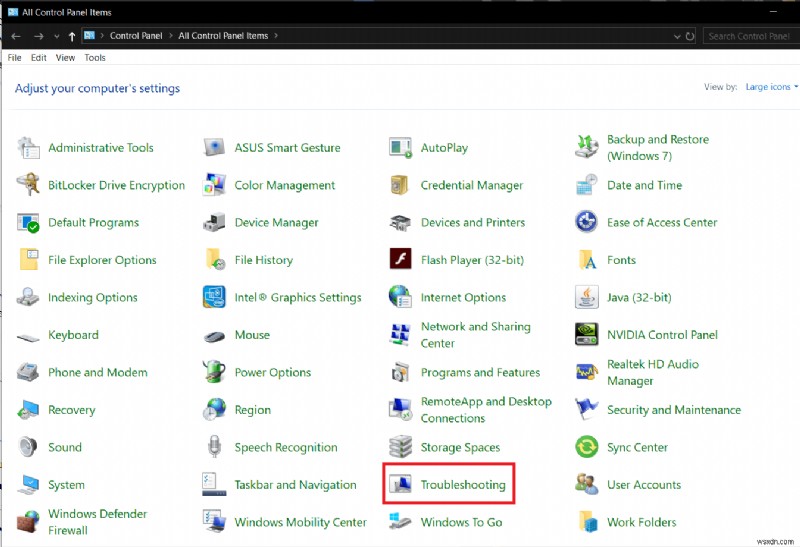Click the Search Control Panel field

coord(748,36)
